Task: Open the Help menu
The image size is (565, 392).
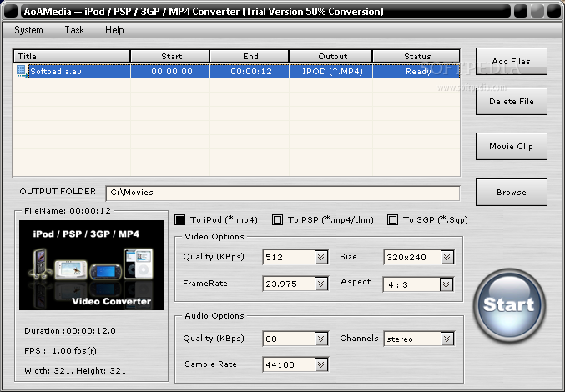Action: click(114, 30)
